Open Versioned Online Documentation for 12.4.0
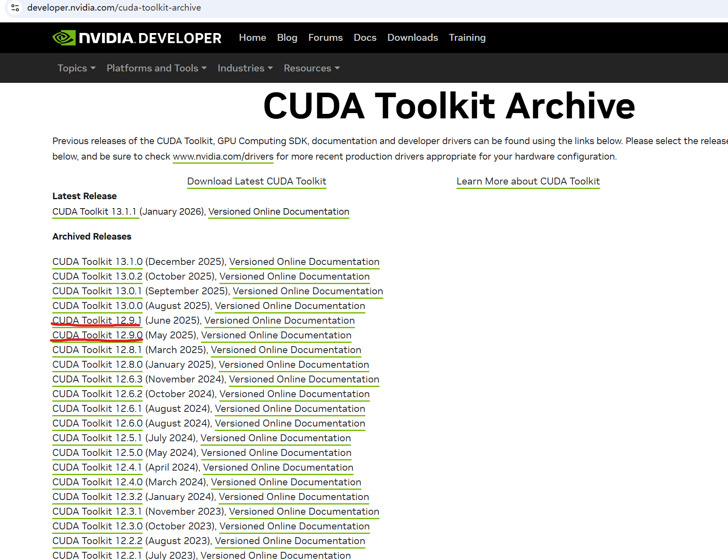This screenshot has height=560, width=728. pos(286,482)
